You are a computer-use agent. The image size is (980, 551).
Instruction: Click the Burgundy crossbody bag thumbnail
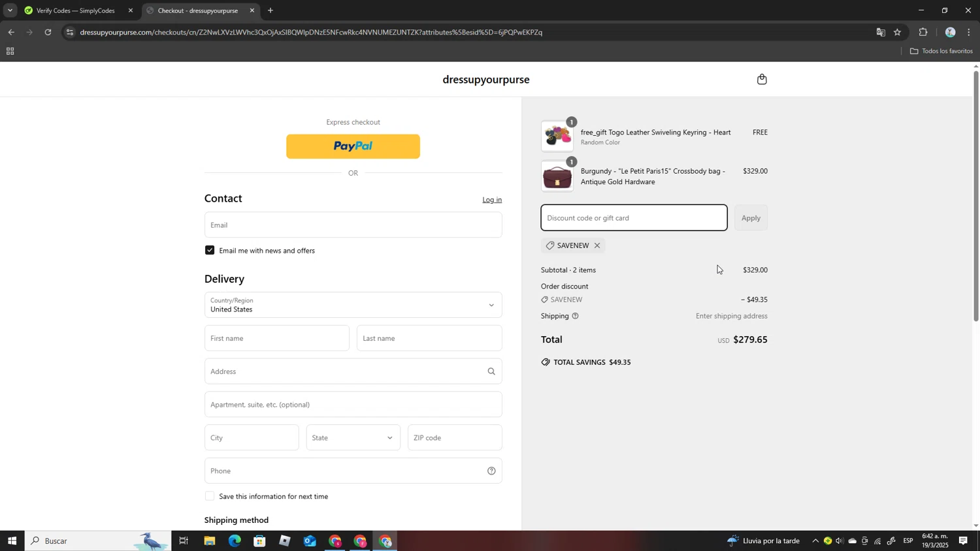click(x=557, y=176)
